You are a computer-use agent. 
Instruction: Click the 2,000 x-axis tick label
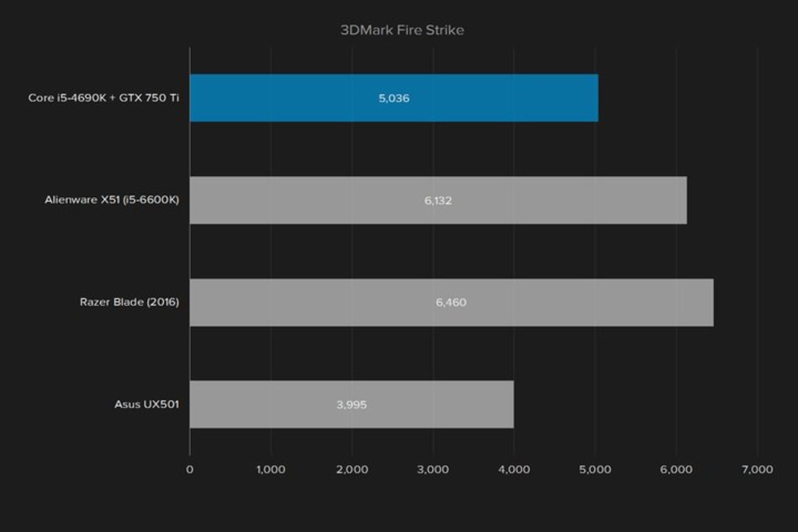[352, 470]
